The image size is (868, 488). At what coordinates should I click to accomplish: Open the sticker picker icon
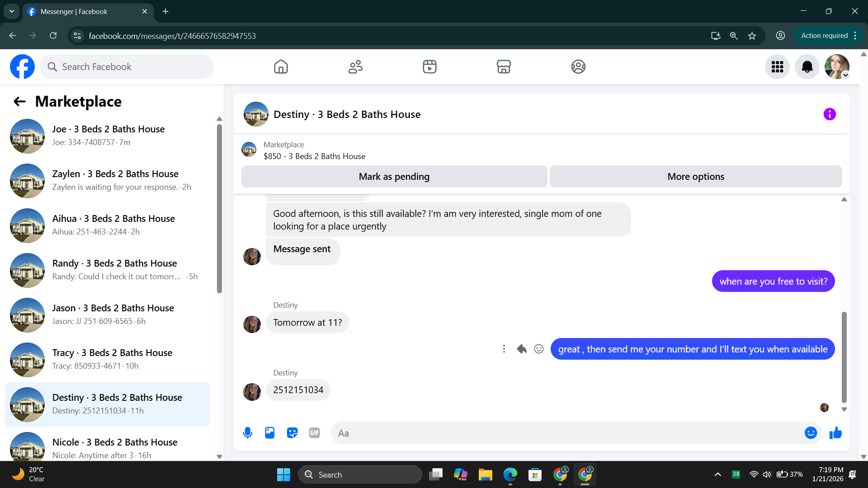(292, 433)
